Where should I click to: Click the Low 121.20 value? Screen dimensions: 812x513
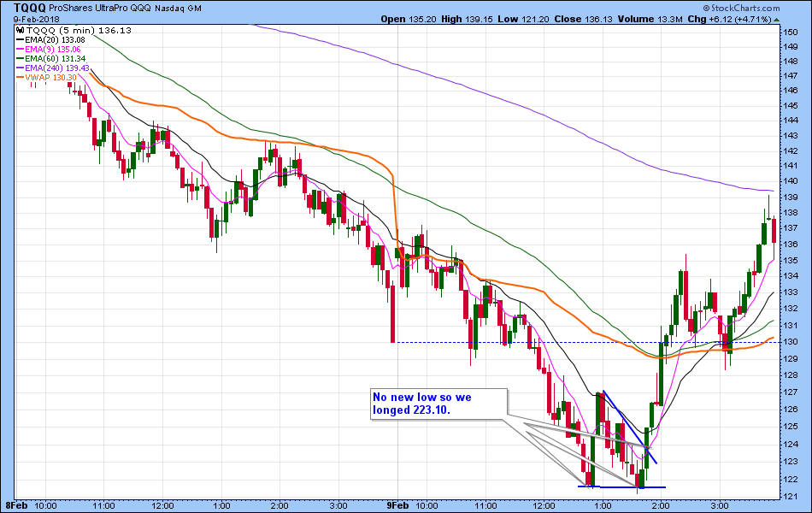(x=523, y=19)
